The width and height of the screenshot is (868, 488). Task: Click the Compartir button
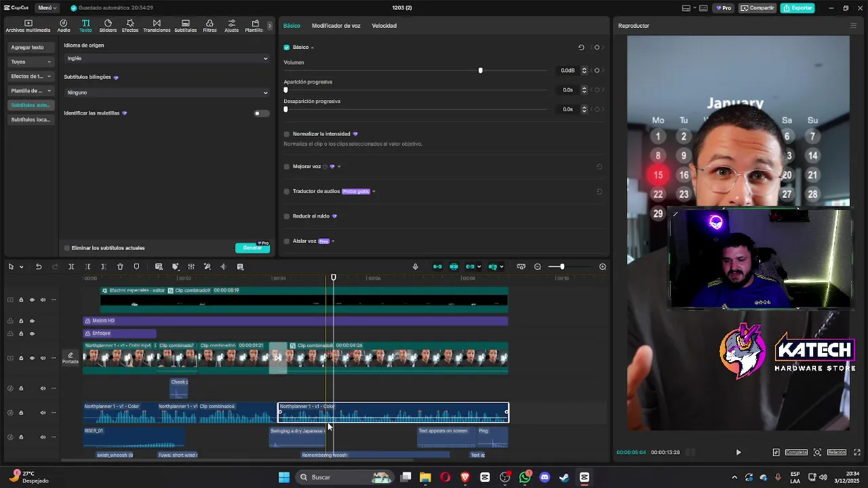757,8
